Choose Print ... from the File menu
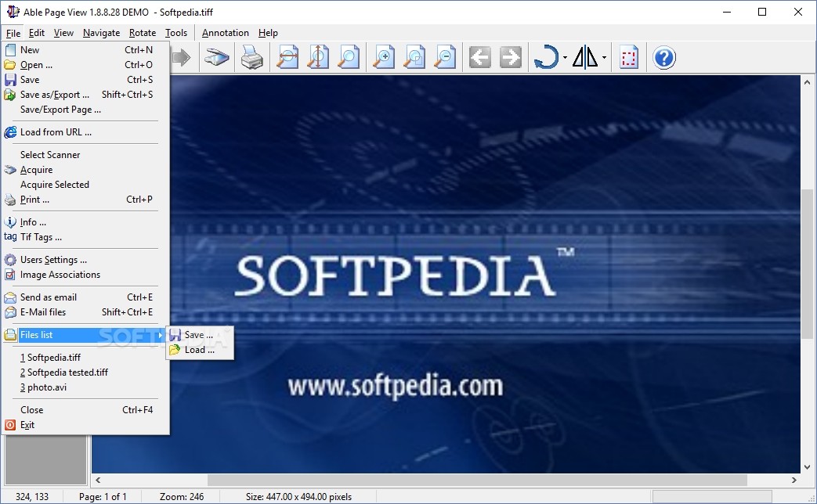 click(x=85, y=200)
